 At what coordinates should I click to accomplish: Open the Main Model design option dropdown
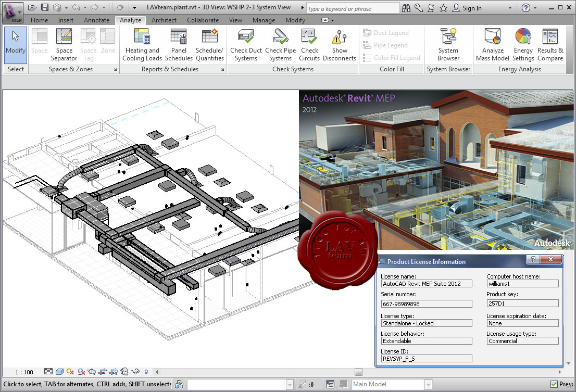(x=428, y=384)
